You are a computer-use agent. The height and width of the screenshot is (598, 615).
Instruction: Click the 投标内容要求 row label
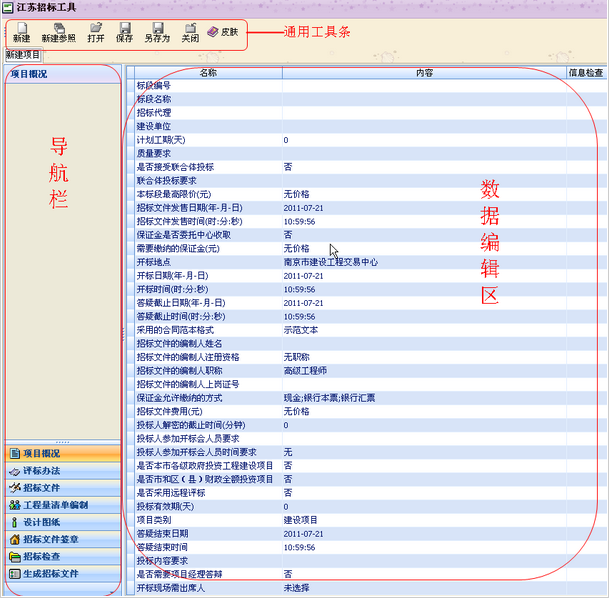(162, 561)
